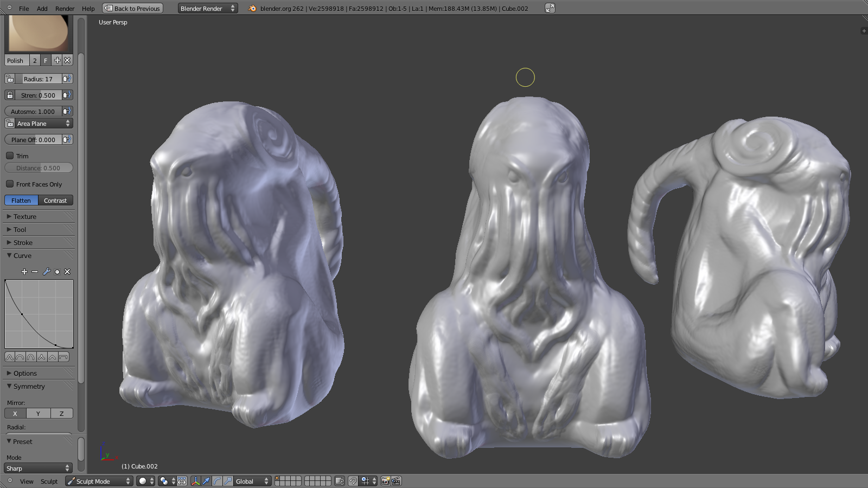Viewport: 868px width, 488px height.
Task: Enable the Trim checkbox
Action: [x=10, y=156]
